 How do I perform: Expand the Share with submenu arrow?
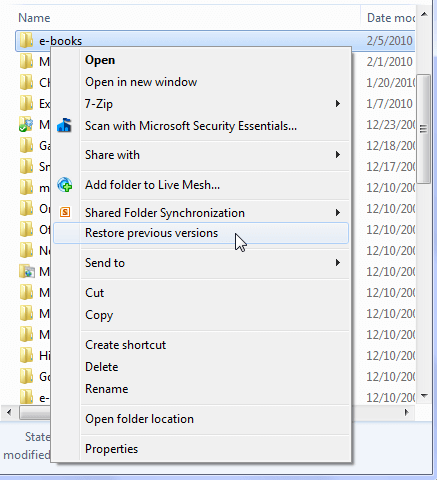pos(338,155)
